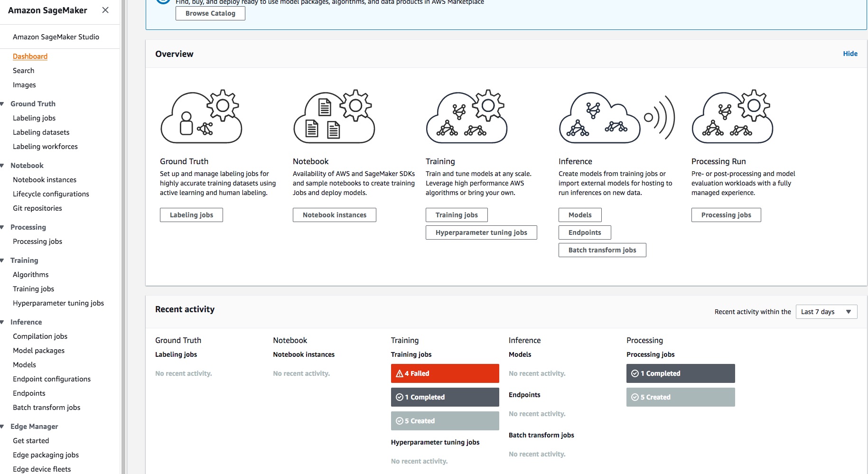The image size is (868, 474).
Task: View the 5 Created processing jobs
Action: tap(681, 397)
